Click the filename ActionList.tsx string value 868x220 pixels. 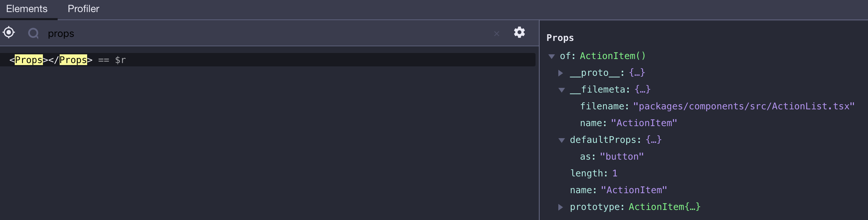point(743,106)
